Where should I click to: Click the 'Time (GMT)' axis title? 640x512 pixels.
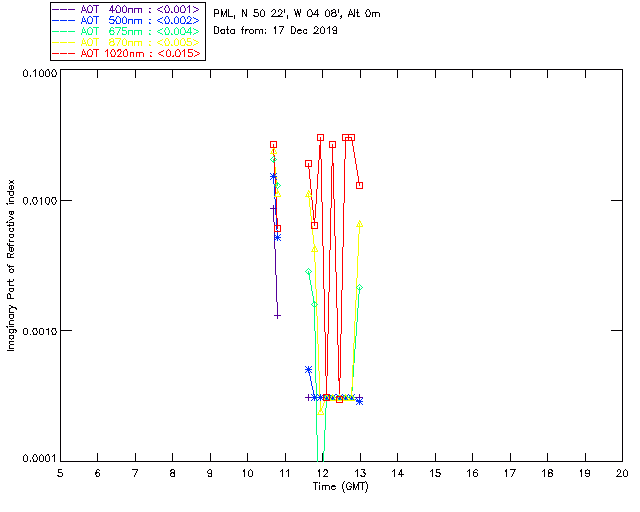pyautogui.click(x=340, y=487)
